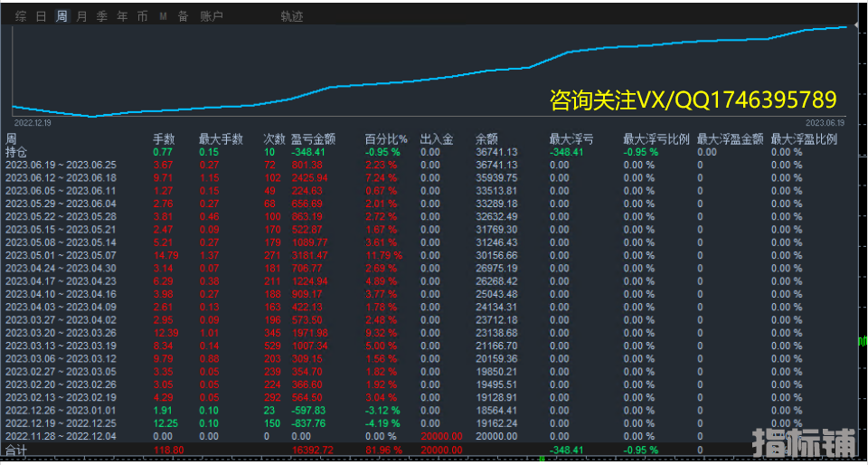This screenshot has width=868, height=465.
Task: Select the 币 currency tab
Action: [x=142, y=16]
